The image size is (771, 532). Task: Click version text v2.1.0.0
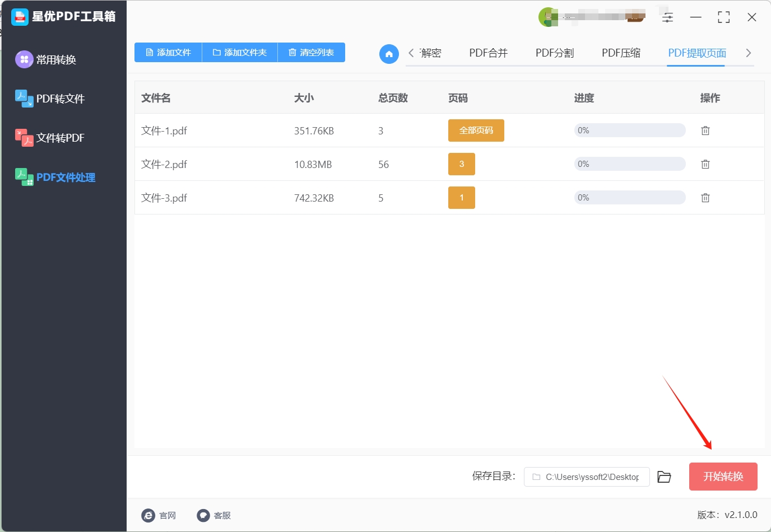click(x=741, y=515)
